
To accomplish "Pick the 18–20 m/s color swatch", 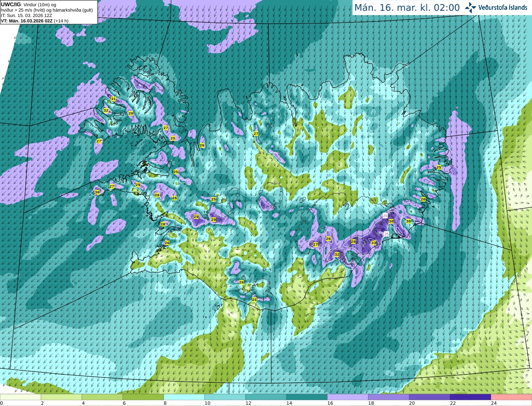I will [389, 397].
